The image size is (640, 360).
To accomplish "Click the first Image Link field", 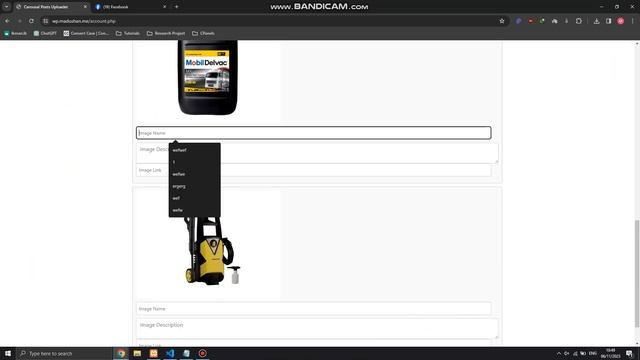I will [x=313, y=170].
